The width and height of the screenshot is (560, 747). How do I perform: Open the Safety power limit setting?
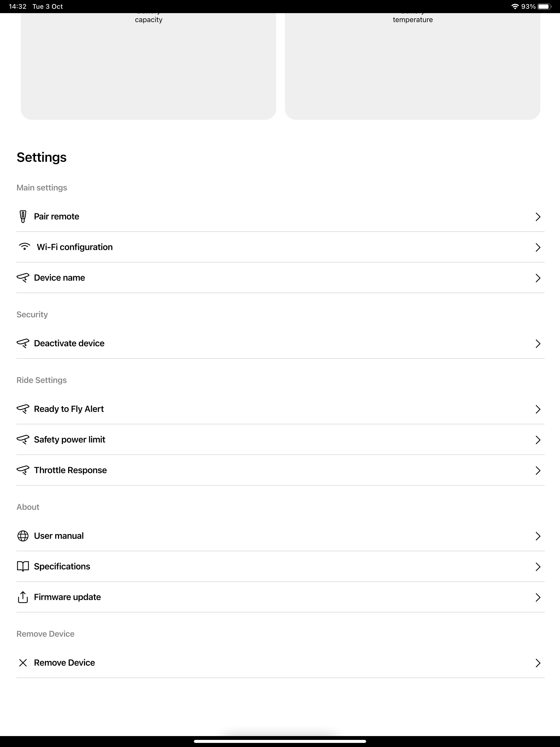280,440
